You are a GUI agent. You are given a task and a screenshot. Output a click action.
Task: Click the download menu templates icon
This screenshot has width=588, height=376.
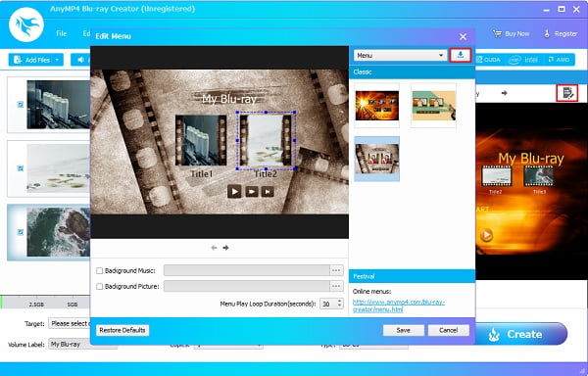tap(461, 56)
